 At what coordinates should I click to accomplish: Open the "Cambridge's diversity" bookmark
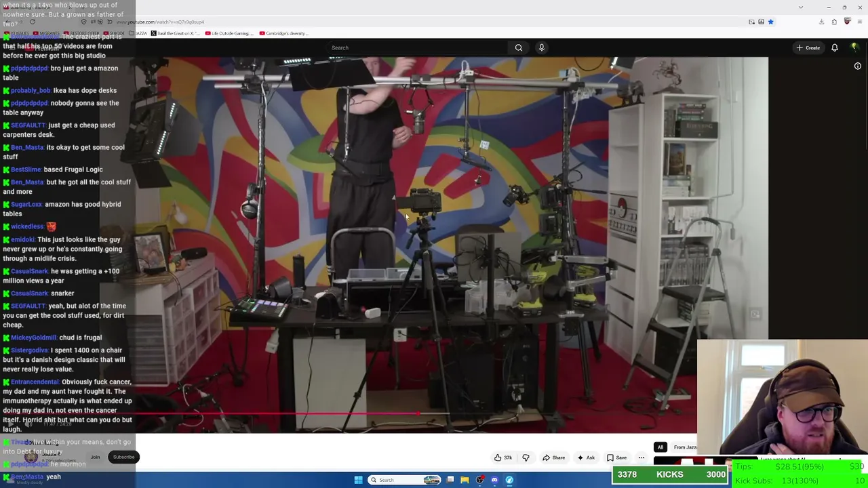(x=283, y=33)
